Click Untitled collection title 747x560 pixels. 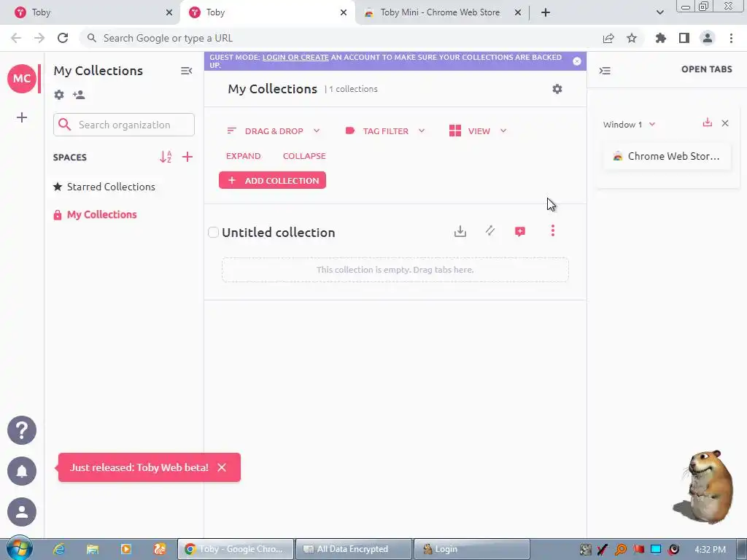click(x=278, y=233)
